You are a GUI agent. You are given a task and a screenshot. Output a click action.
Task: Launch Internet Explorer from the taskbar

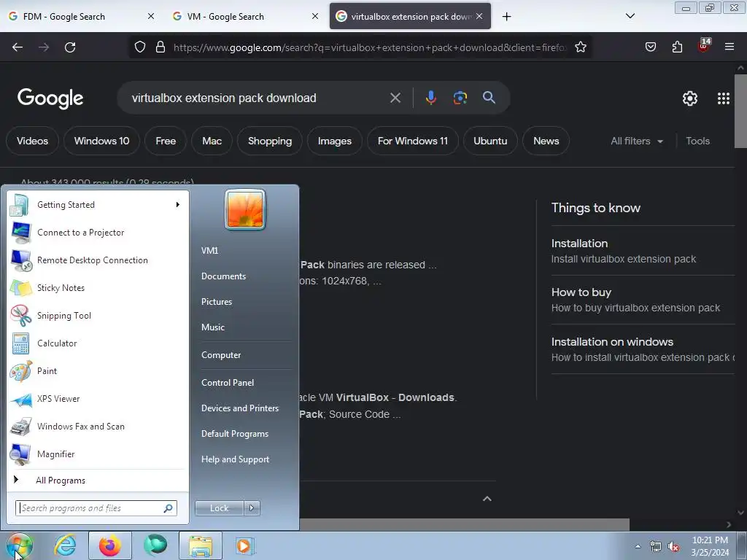pyautogui.click(x=65, y=545)
